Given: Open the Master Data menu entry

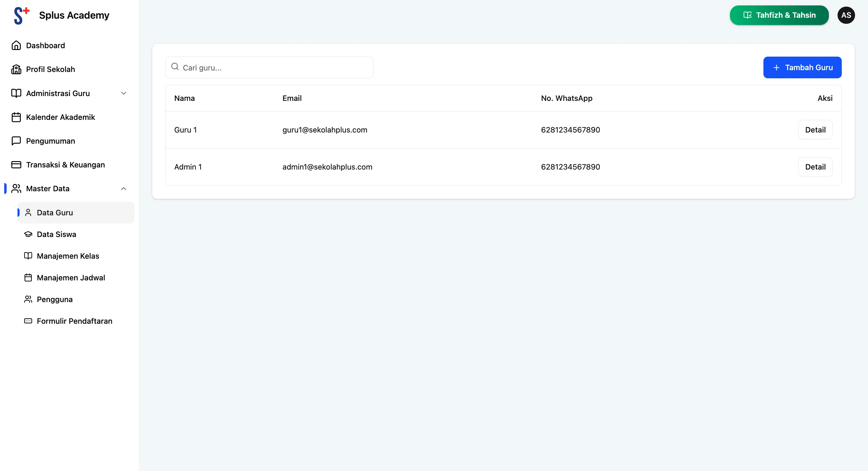Looking at the screenshot, I should pyautogui.click(x=48, y=189).
